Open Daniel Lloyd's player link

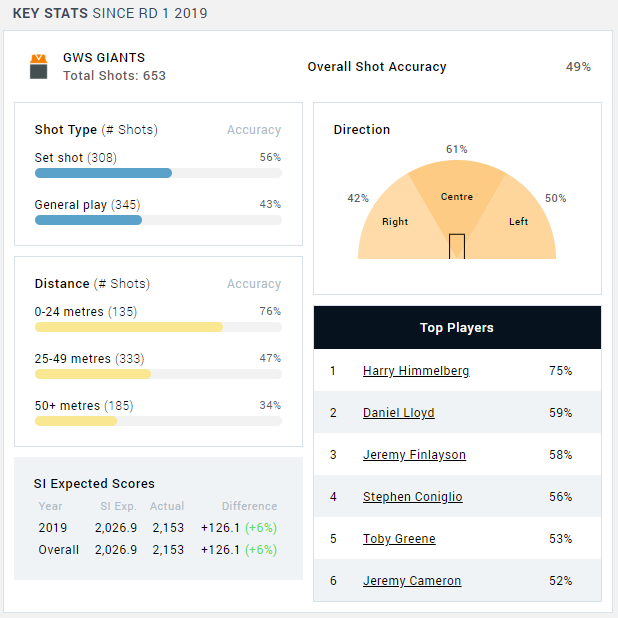click(x=398, y=413)
